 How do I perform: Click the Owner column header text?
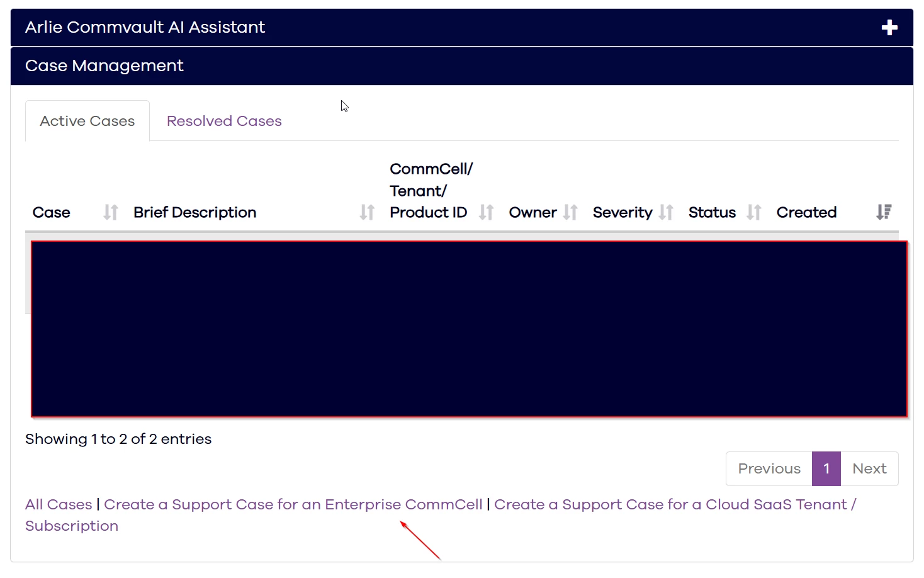click(533, 212)
